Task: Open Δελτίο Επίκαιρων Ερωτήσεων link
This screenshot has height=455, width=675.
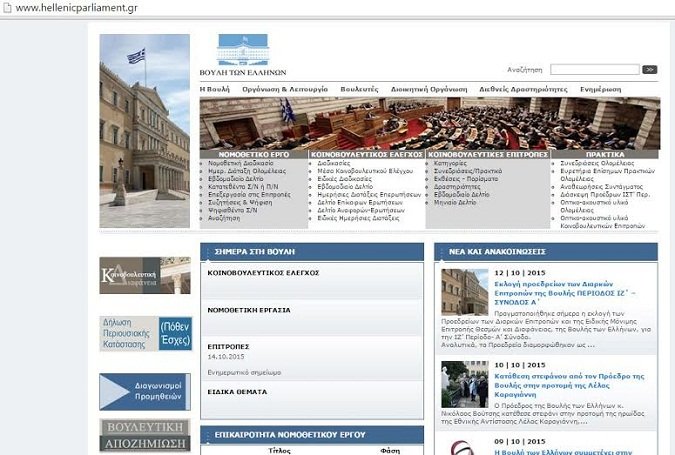Action: tap(360, 202)
